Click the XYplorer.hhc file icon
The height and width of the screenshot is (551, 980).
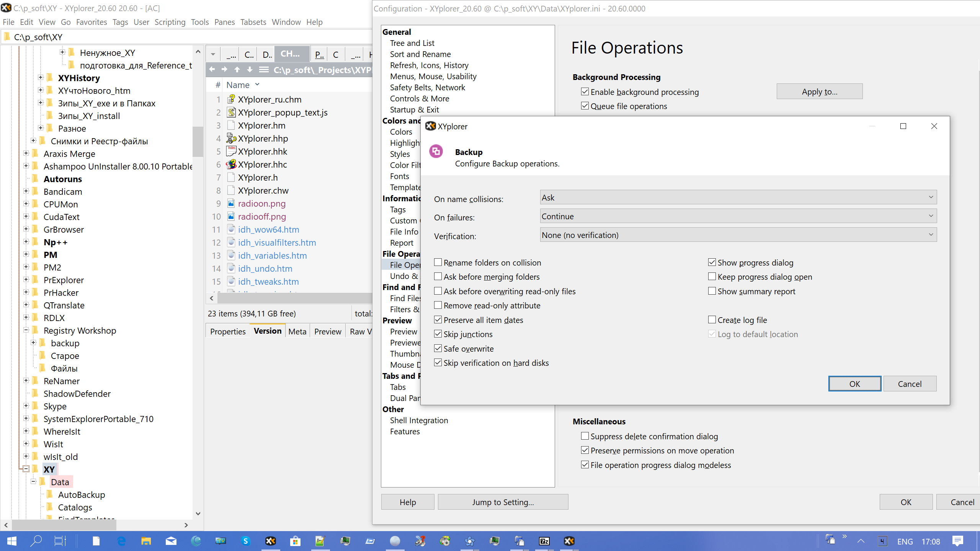(x=231, y=165)
